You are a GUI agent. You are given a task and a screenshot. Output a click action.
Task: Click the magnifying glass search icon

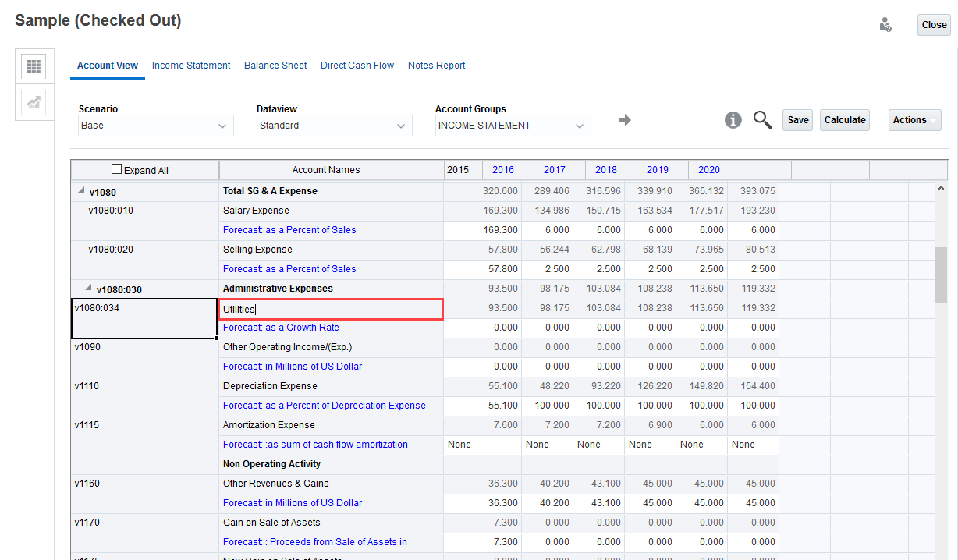coord(762,120)
